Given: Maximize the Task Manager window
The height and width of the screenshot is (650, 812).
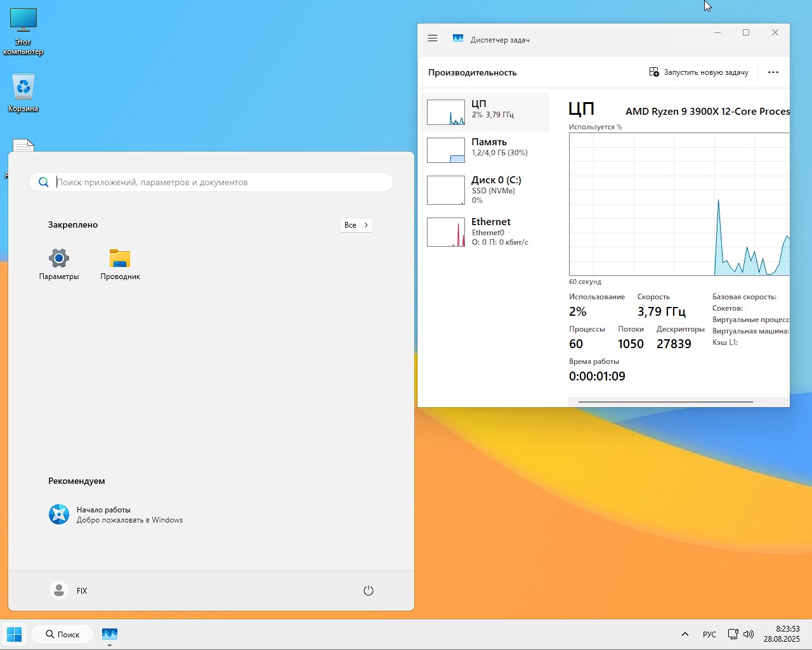Looking at the screenshot, I should [746, 32].
